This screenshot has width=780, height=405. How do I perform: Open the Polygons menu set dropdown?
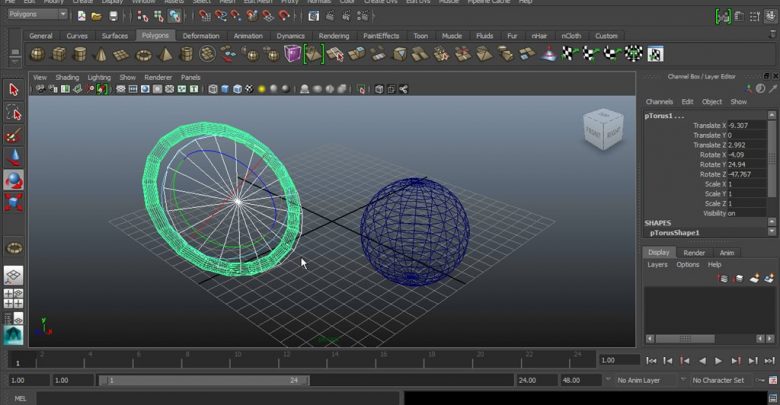[x=38, y=15]
